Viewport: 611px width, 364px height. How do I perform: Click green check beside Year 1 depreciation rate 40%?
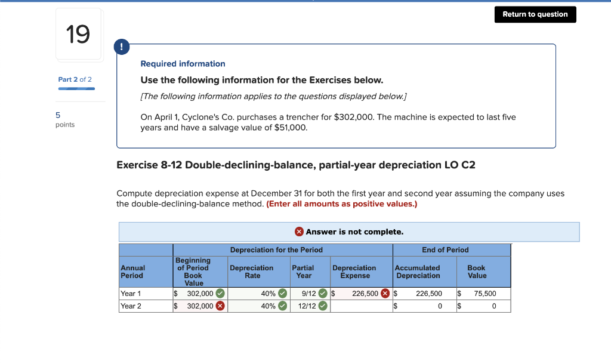pos(281,293)
